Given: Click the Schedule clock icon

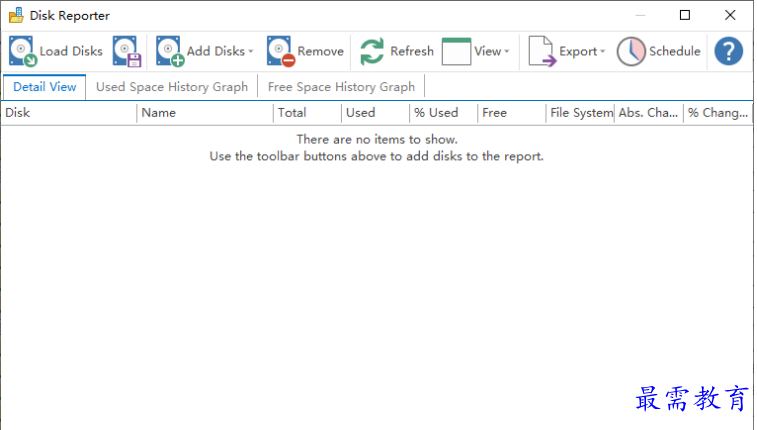Looking at the screenshot, I should (x=631, y=51).
